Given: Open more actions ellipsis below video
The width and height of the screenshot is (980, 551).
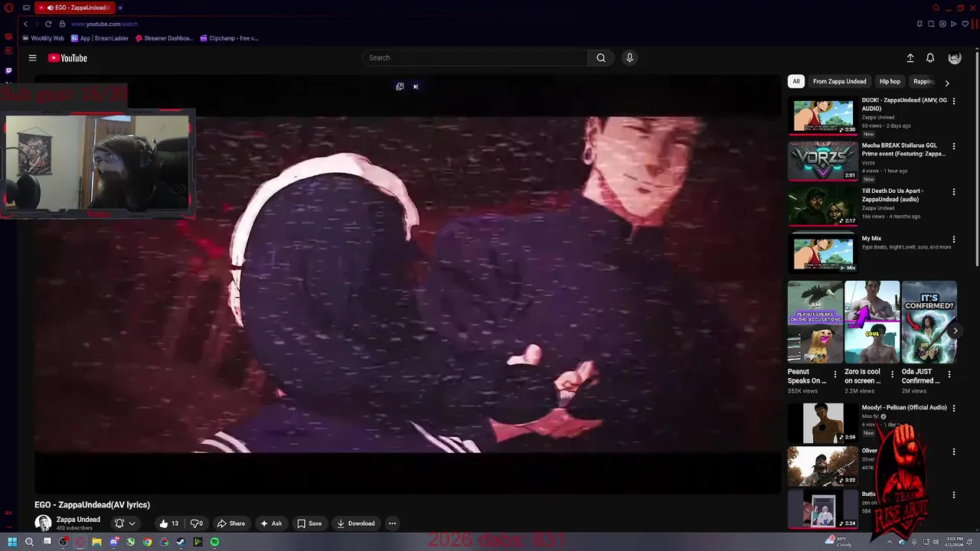Looking at the screenshot, I should tap(392, 523).
